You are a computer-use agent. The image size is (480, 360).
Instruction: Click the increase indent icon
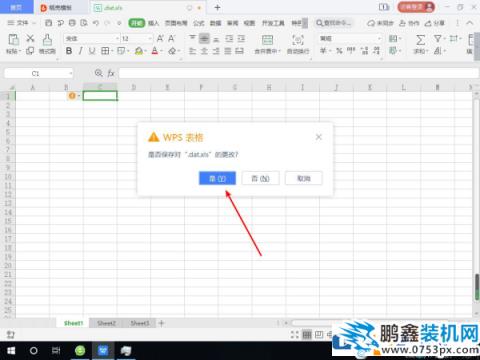coord(241,38)
